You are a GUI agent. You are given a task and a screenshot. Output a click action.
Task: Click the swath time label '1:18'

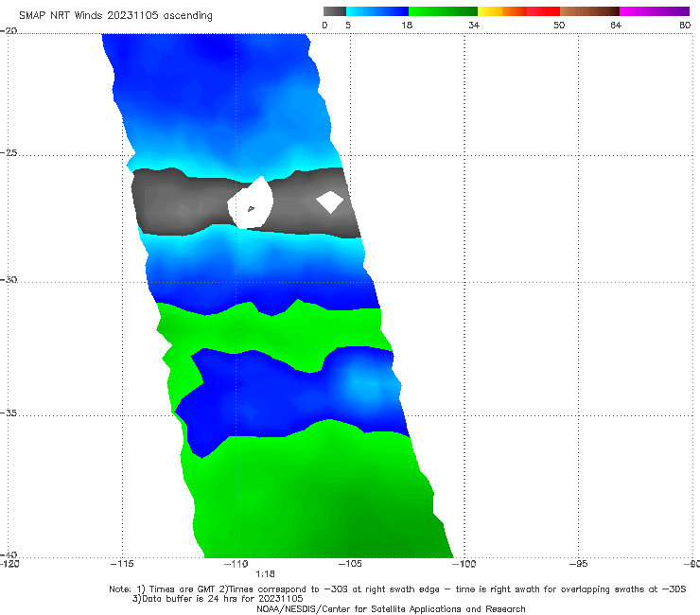[x=265, y=574]
